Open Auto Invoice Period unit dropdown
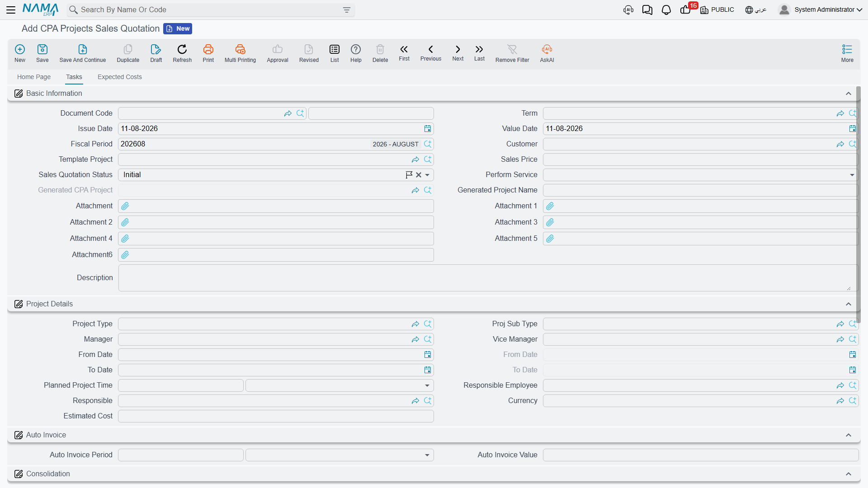 click(427, 455)
